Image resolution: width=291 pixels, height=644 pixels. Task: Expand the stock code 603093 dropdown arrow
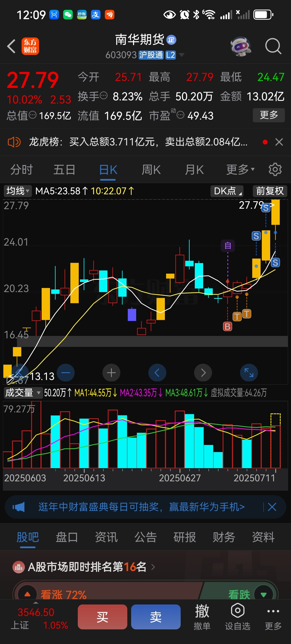point(182,55)
